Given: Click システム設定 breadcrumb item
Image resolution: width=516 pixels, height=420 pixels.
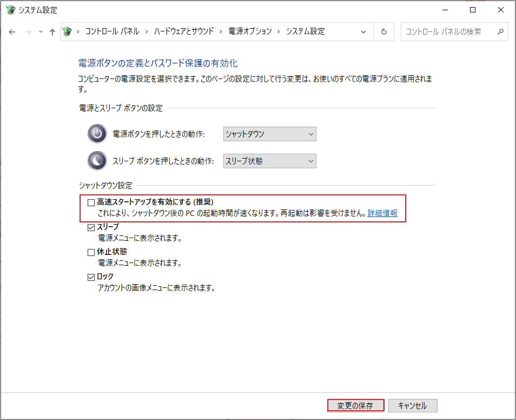Looking at the screenshot, I should [306, 31].
